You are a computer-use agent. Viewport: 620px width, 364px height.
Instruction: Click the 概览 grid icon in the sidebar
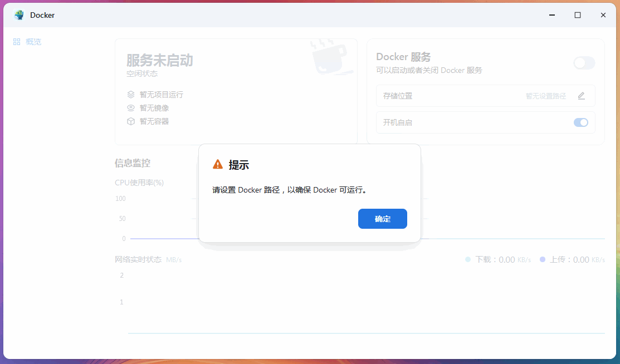click(x=17, y=42)
